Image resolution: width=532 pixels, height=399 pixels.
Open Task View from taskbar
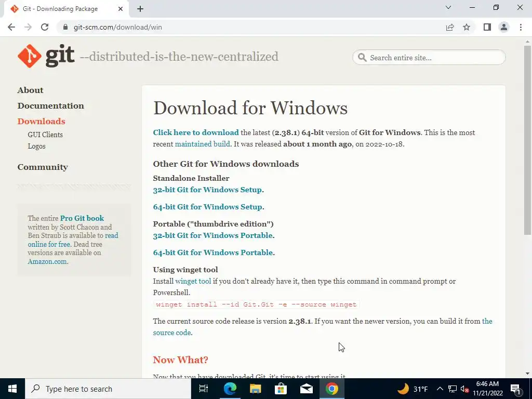[204, 389]
